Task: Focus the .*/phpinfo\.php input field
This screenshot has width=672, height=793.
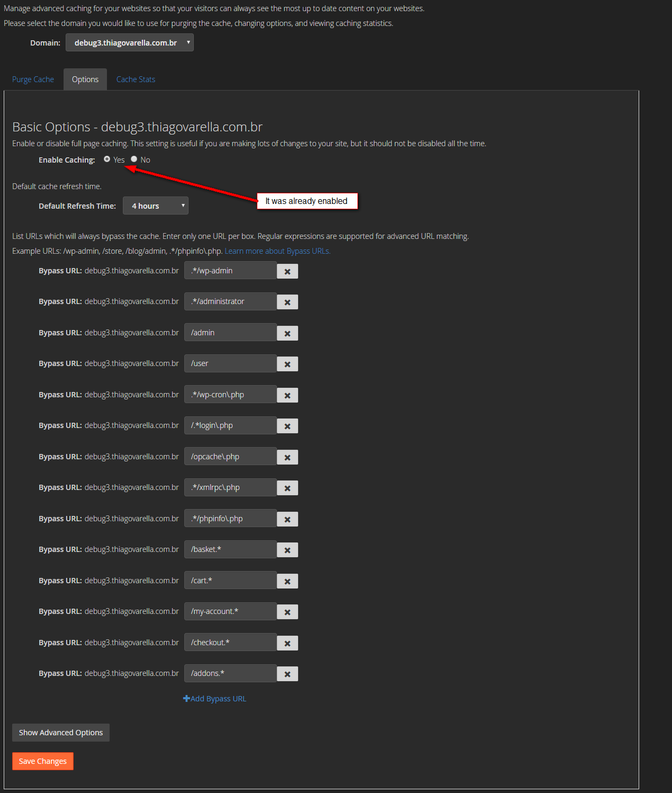Action: pos(230,519)
